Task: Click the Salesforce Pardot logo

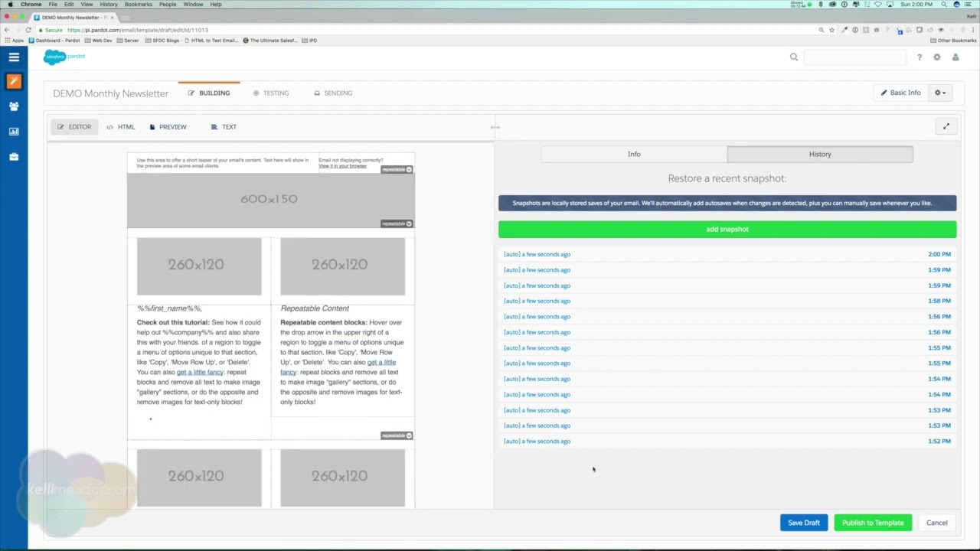Action: pyautogui.click(x=64, y=57)
